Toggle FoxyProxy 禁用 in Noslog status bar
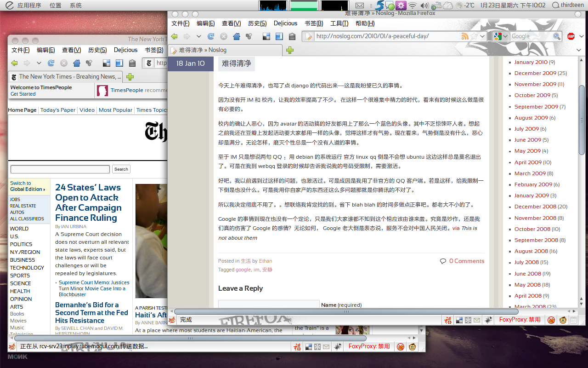 (520, 320)
